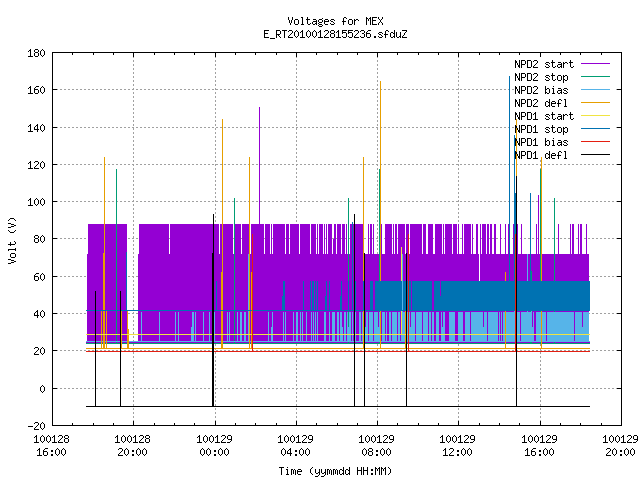This screenshot has height=480, width=640.
Task: Click the Time (yymmdd HH:MM) axis label
Action: (x=335, y=471)
